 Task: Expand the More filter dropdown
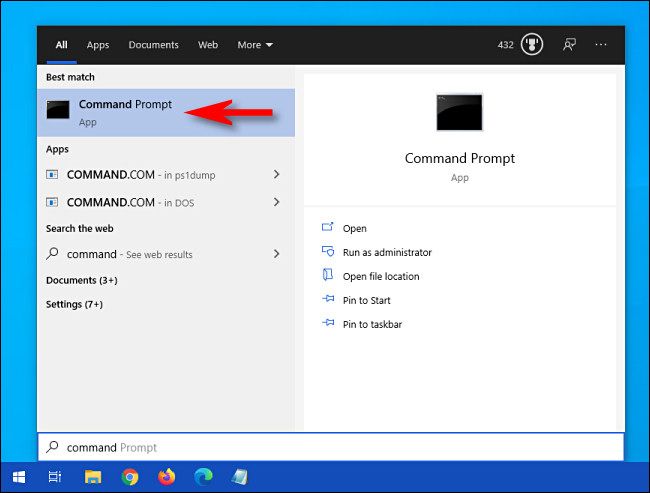pyautogui.click(x=255, y=45)
